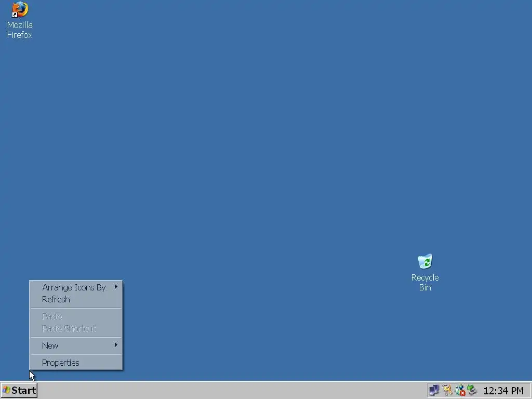Click the 12:34 PM taskbar clock
The image size is (532, 399).
[503, 391]
